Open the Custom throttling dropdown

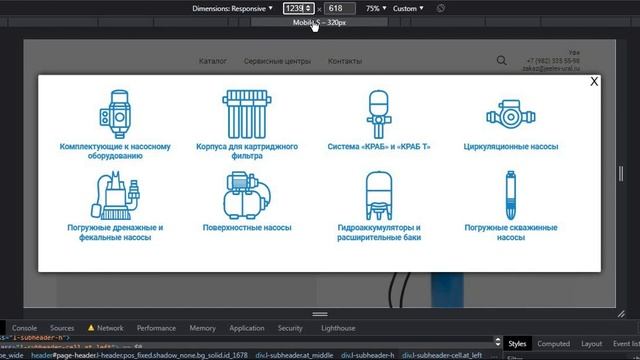point(408,9)
